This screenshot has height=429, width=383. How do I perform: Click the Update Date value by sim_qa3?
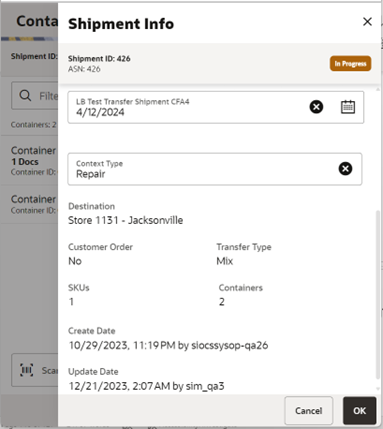pyautogui.click(x=146, y=386)
